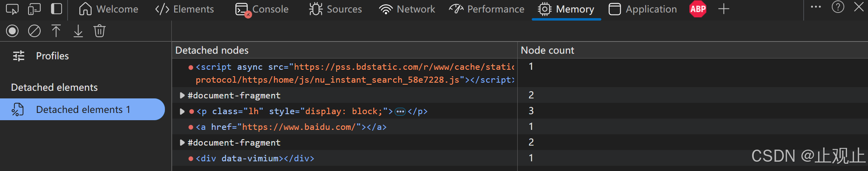This screenshot has height=171, width=868.
Task: Switch to the Elements tab
Action: pos(185,9)
